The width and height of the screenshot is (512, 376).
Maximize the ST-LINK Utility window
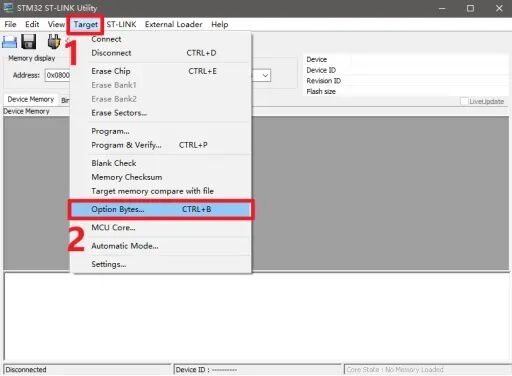tap(470, 8)
